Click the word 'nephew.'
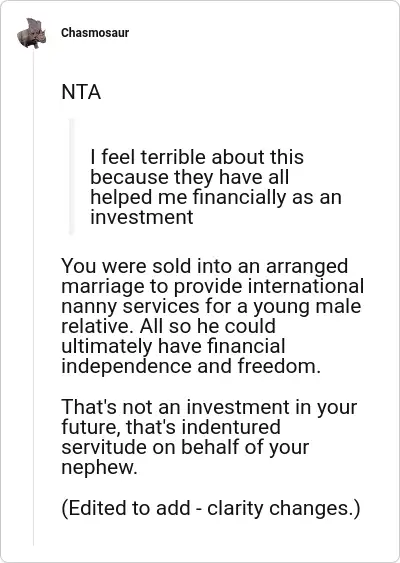400x563 pixels. tap(99, 467)
